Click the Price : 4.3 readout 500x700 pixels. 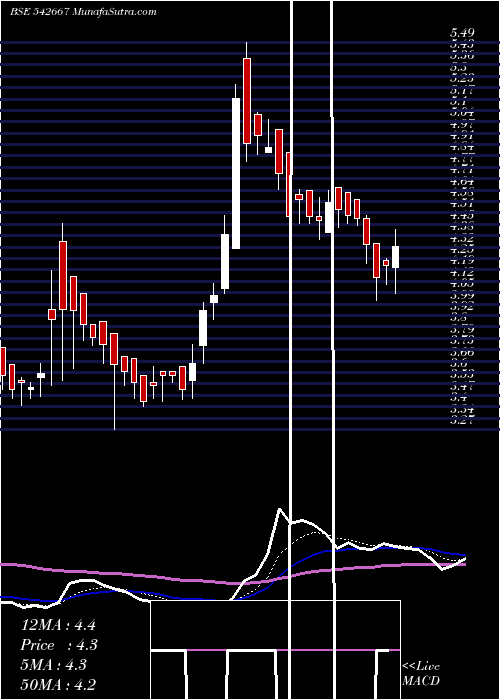click(x=59, y=645)
